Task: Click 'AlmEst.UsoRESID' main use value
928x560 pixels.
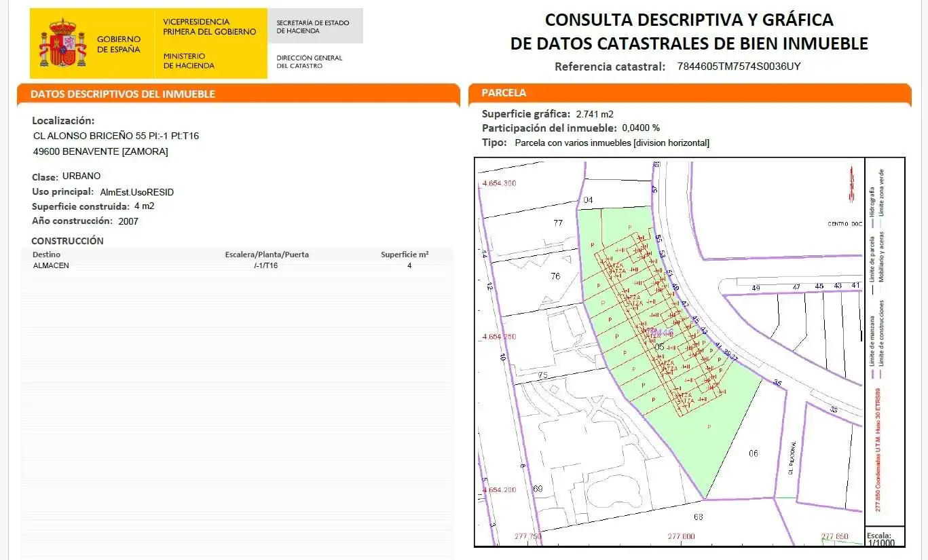Action: tap(136, 192)
